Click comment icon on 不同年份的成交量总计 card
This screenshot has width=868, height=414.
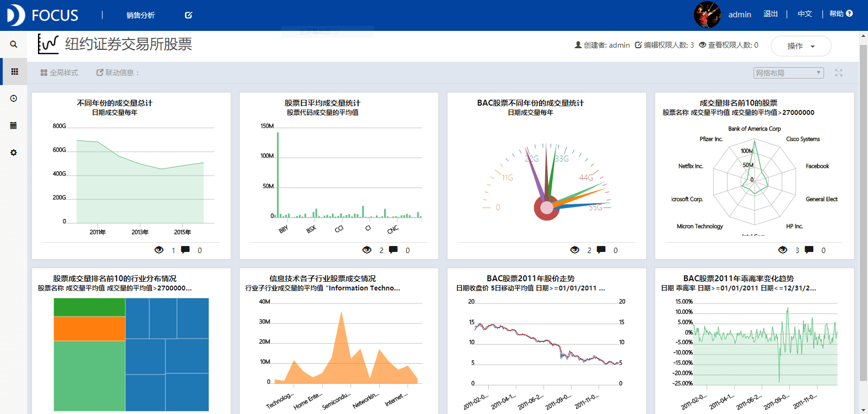pyautogui.click(x=185, y=250)
